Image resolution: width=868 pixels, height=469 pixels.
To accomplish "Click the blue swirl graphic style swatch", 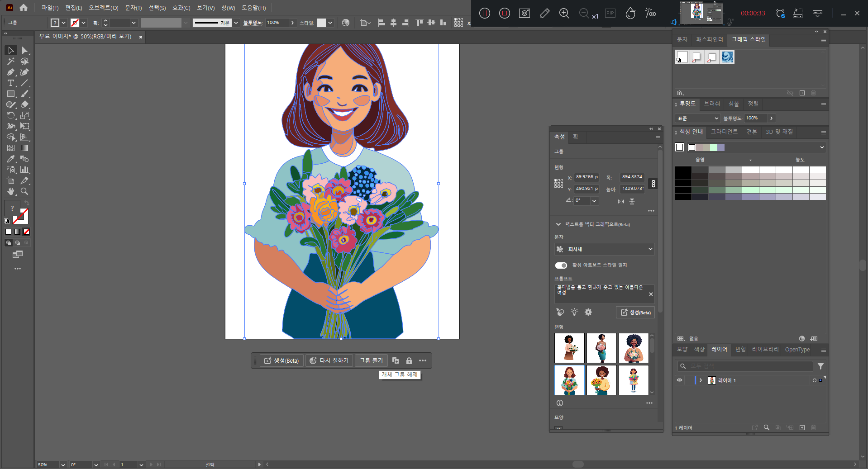I will pyautogui.click(x=727, y=57).
